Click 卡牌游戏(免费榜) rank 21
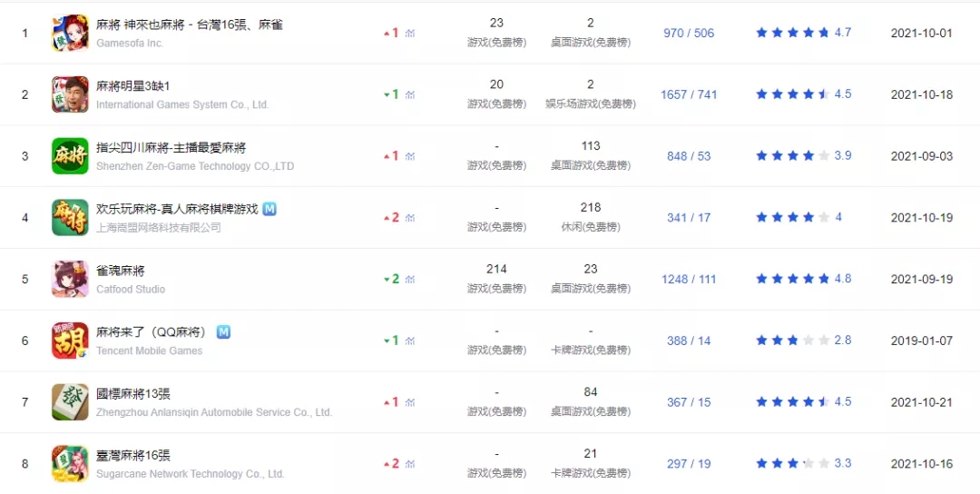 click(591, 463)
